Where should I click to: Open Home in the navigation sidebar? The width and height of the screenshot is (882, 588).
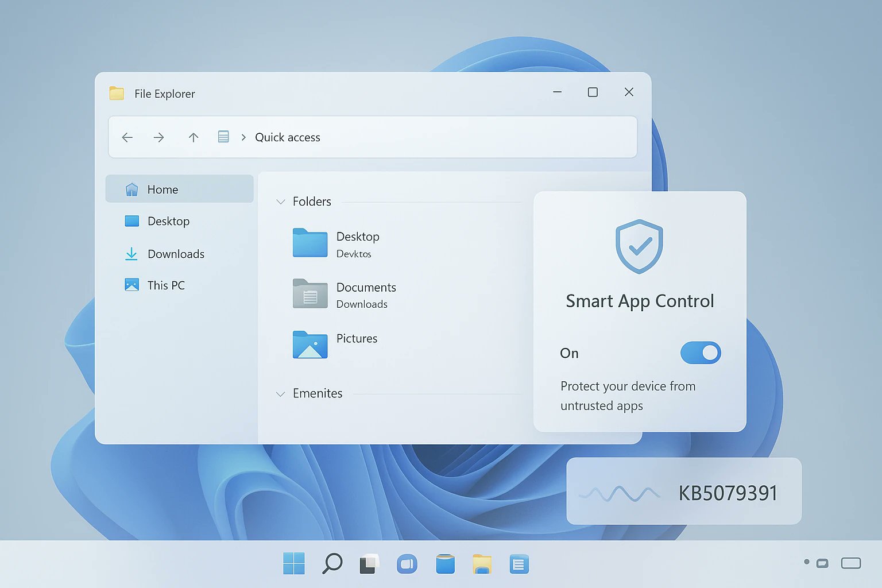coord(180,189)
